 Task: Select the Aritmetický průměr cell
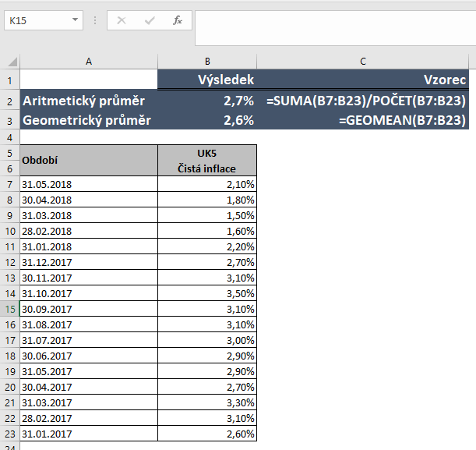89,101
